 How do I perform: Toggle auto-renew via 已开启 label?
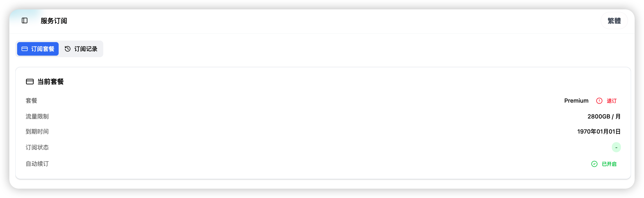click(609, 164)
